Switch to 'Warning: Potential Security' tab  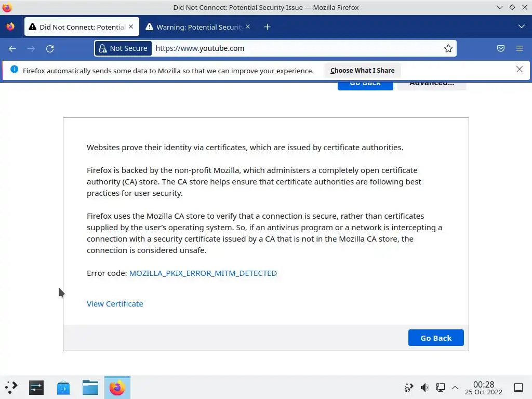coord(198,27)
